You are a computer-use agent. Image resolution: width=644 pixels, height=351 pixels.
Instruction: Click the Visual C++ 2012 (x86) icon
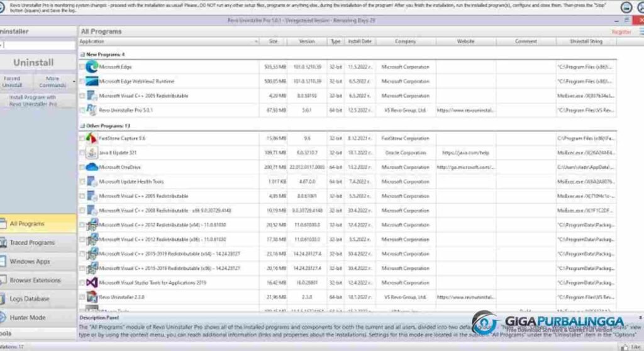[x=92, y=239]
